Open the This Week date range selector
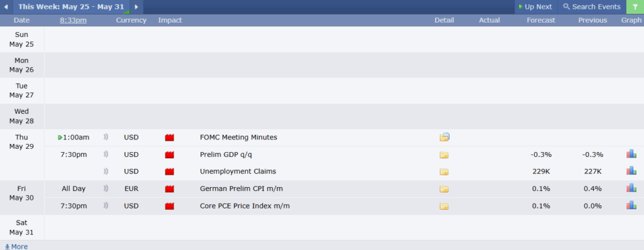Screen dimensions: 644x250 pos(71,7)
